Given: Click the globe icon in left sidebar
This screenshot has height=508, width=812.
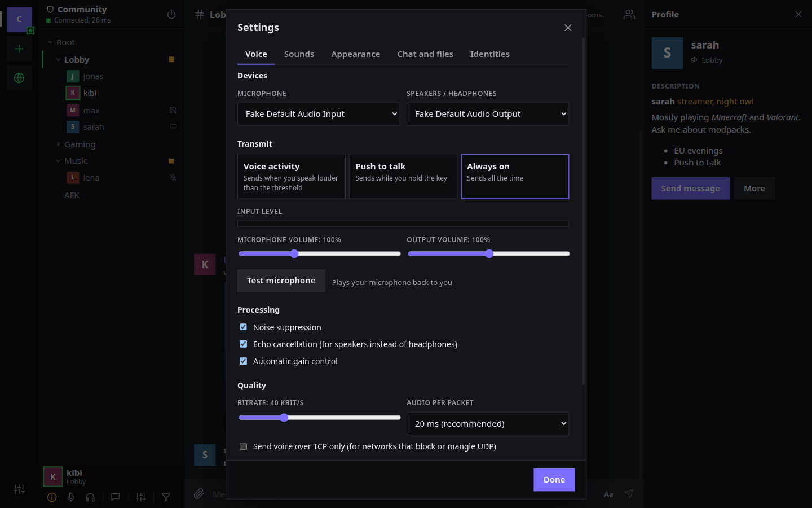Looking at the screenshot, I should (19, 78).
